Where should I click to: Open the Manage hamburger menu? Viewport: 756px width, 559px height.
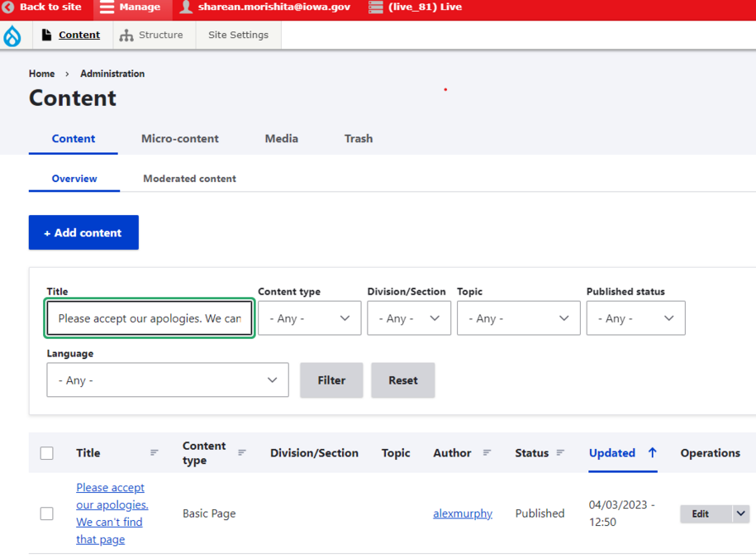(107, 7)
